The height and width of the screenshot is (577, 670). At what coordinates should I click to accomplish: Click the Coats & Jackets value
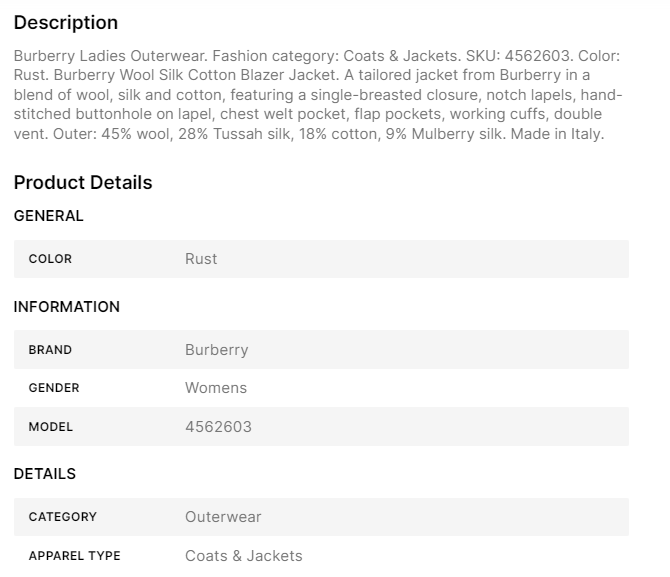(243, 556)
